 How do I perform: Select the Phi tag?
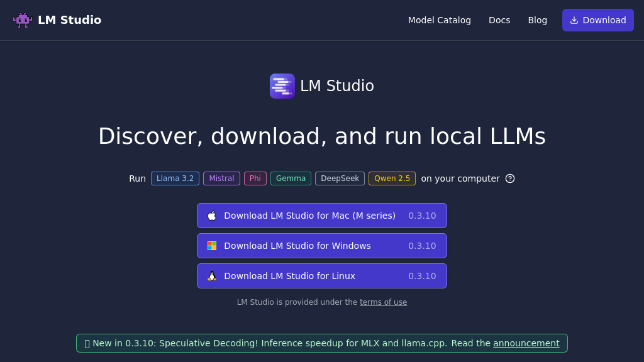[x=255, y=178]
